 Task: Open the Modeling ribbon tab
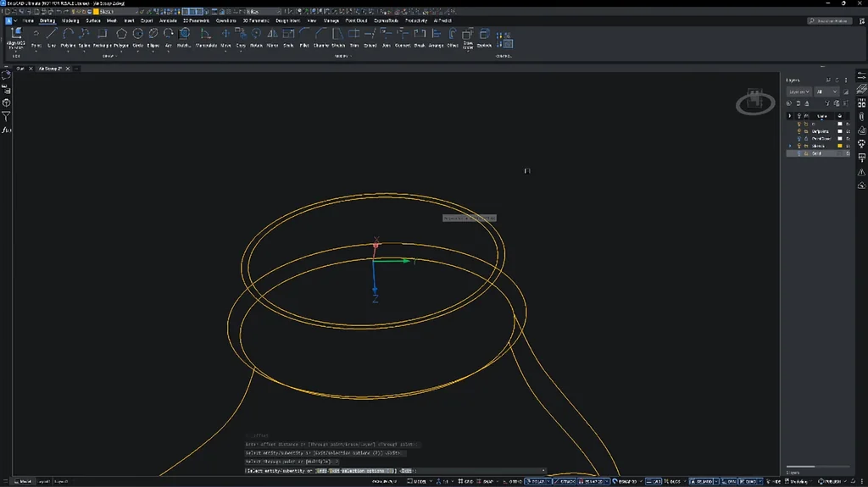tap(70, 20)
